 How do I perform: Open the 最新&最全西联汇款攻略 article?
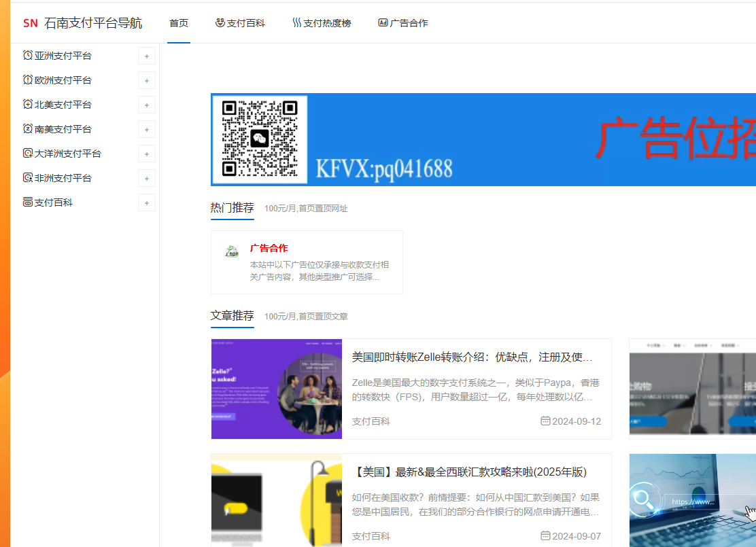pos(469,472)
